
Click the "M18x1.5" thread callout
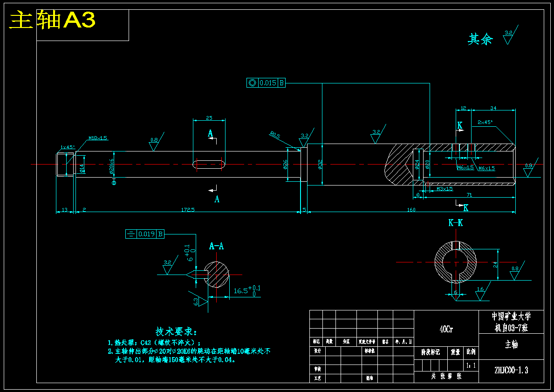97,138
